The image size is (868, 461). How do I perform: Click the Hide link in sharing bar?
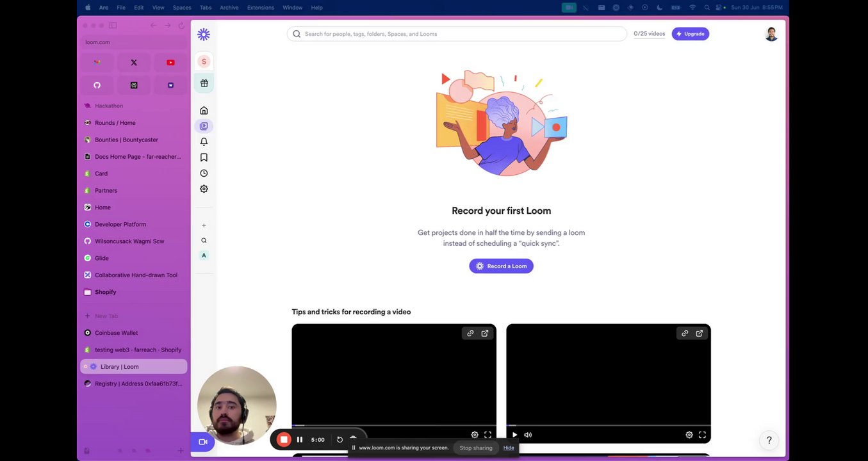point(509,448)
